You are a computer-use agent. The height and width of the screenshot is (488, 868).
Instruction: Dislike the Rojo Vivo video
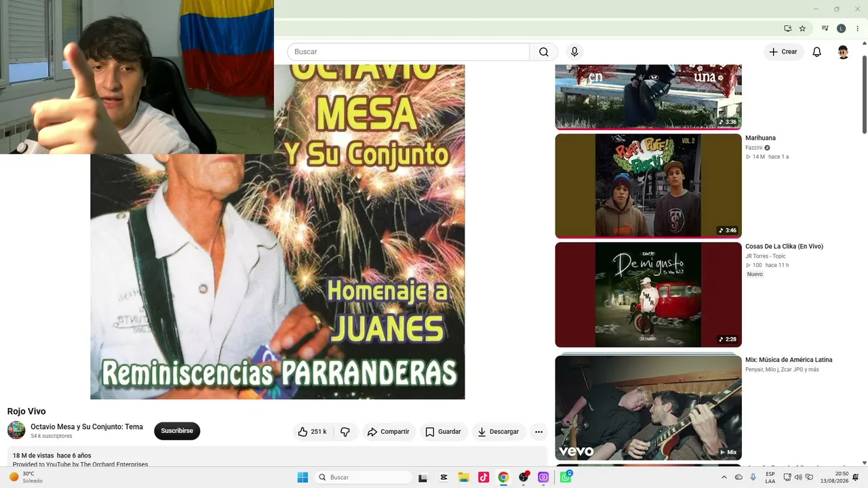345,432
